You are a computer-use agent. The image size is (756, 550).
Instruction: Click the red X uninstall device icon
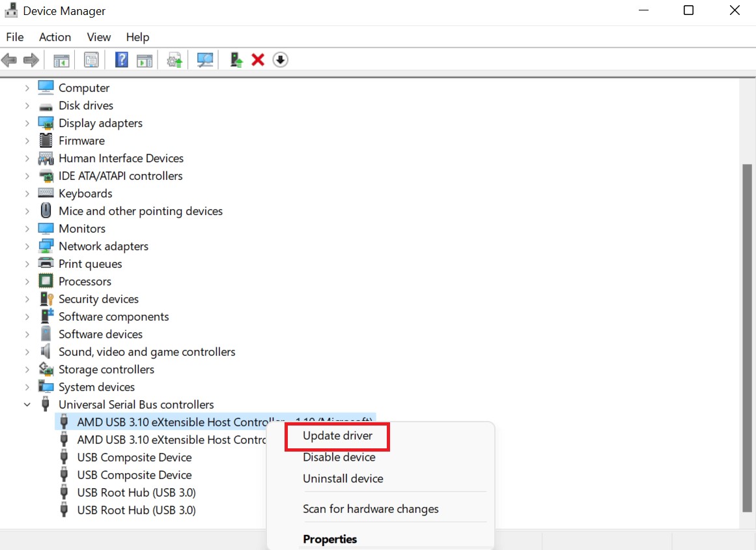pyautogui.click(x=258, y=60)
